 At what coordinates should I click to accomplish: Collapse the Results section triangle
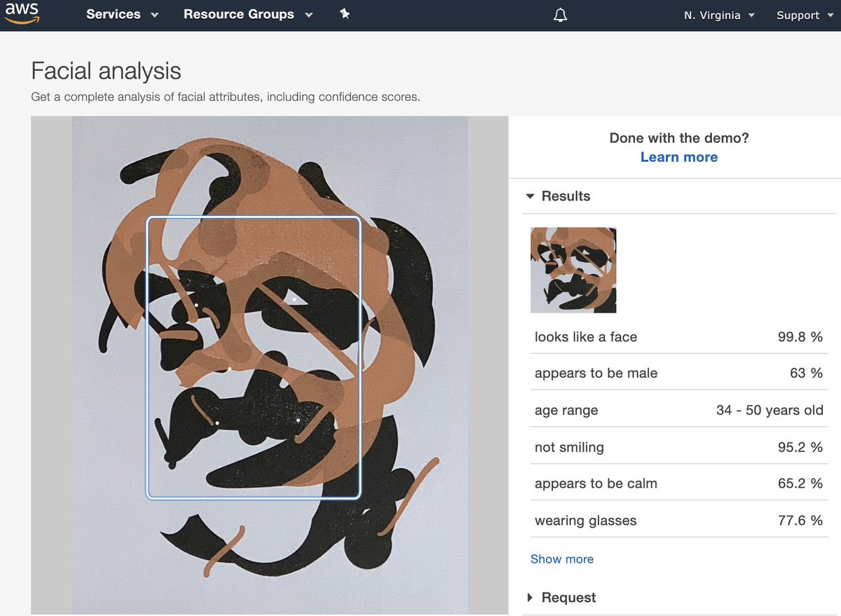tap(530, 196)
